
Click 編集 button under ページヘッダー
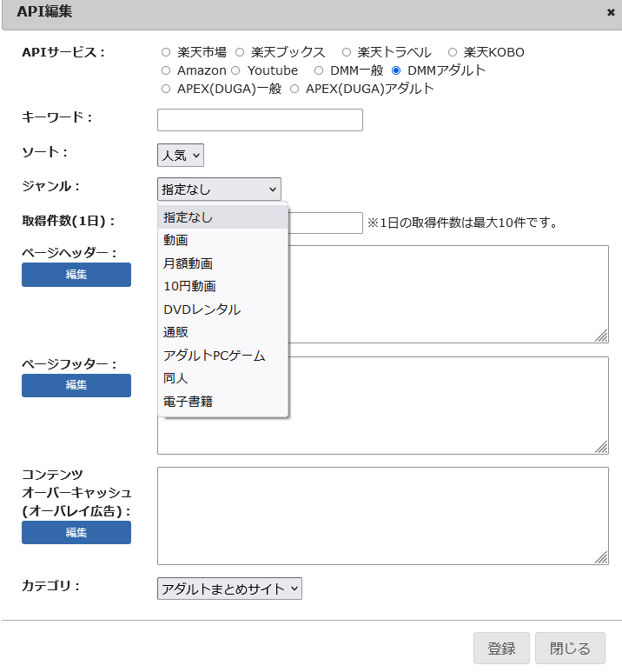(x=76, y=275)
